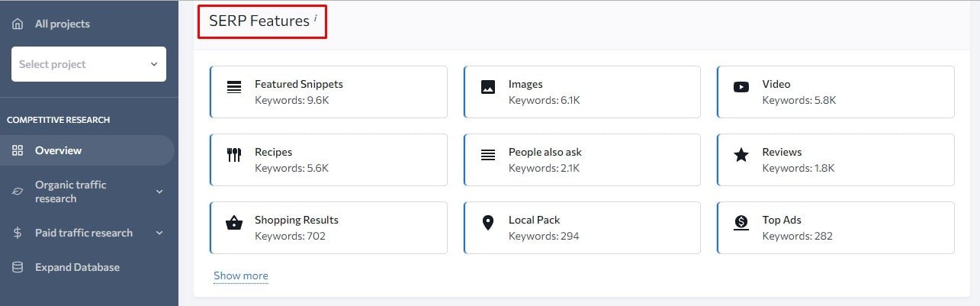Viewport: 980px width, 306px height.
Task: Click the Keywords: 6.1K text
Action: click(x=545, y=100)
